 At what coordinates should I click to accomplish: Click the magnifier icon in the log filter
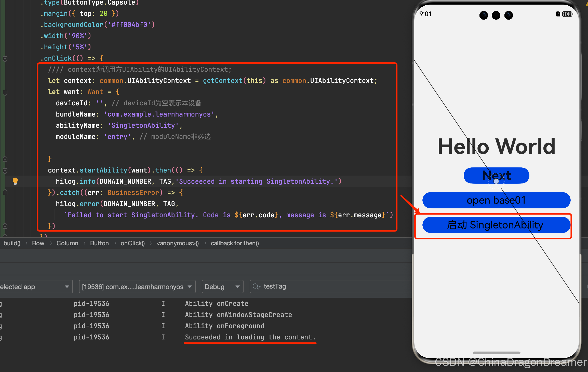point(256,287)
